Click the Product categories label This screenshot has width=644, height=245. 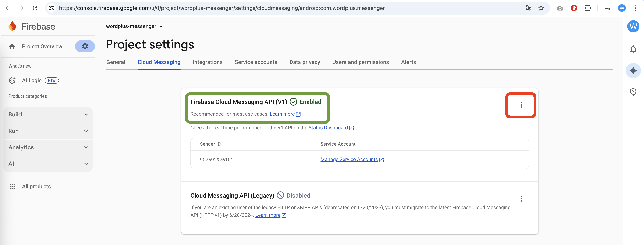coord(27,96)
